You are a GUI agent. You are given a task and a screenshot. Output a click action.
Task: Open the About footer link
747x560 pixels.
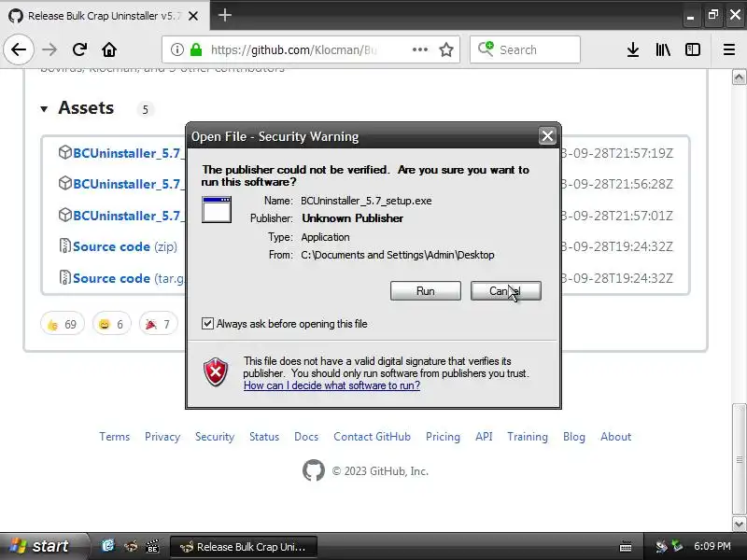[616, 437]
